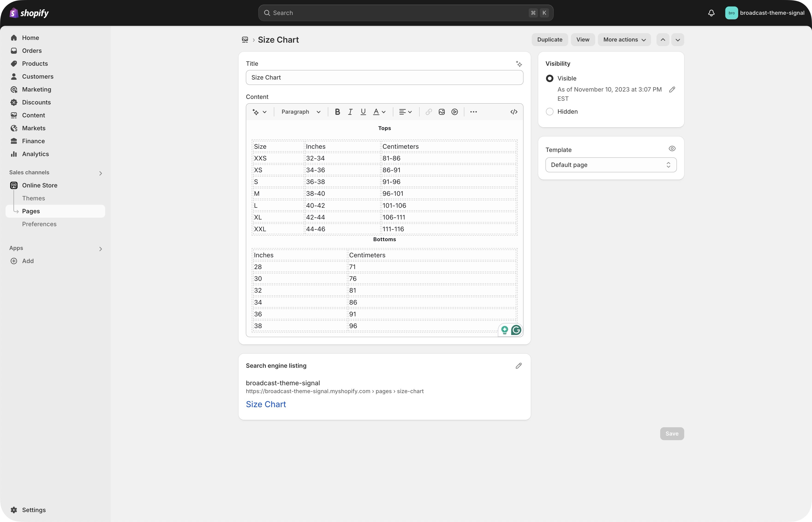Image resolution: width=812 pixels, height=522 pixels.
Task: Select the Hidden visibility option
Action: coord(549,112)
